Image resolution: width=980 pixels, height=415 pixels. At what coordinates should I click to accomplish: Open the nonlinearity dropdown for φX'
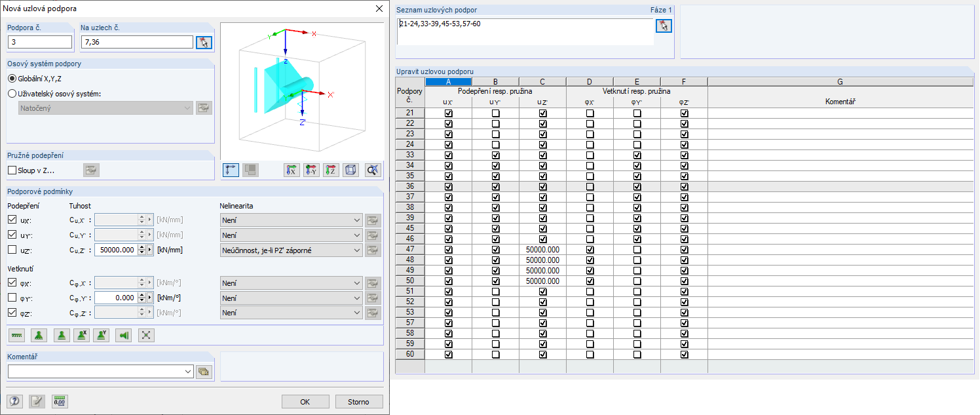click(292, 283)
